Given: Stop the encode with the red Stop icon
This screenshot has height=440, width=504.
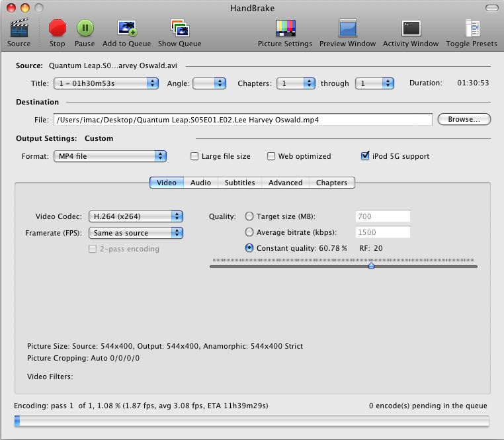Looking at the screenshot, I should (x=58, y=28).
